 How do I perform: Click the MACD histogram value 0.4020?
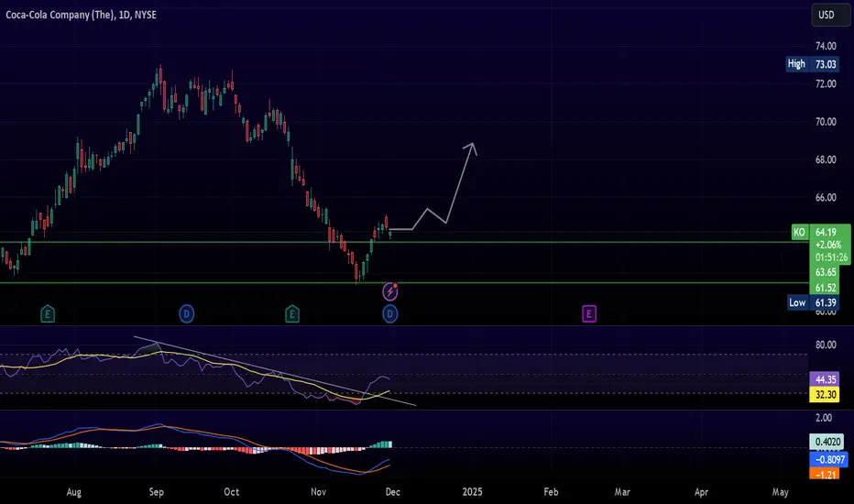point(827,442)
